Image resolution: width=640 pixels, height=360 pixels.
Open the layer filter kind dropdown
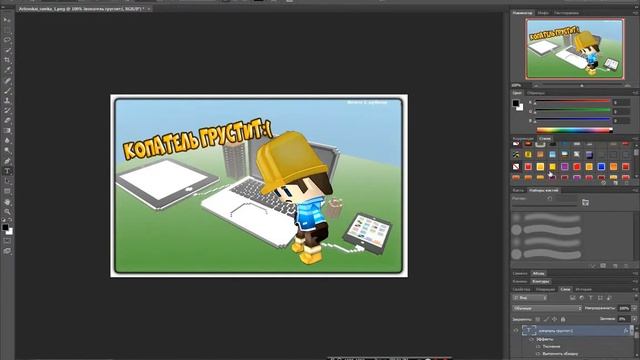point(529,298)
